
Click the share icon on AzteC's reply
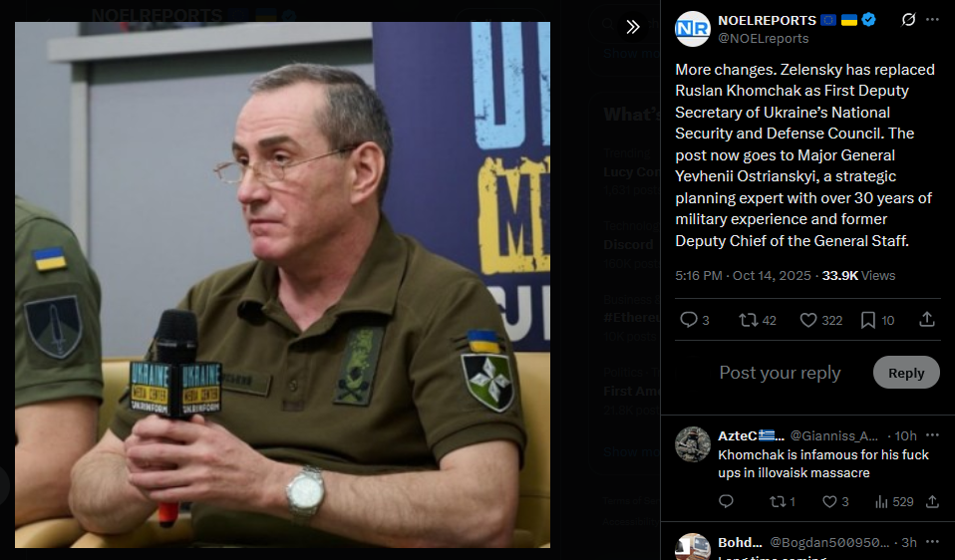pos(932,501)
